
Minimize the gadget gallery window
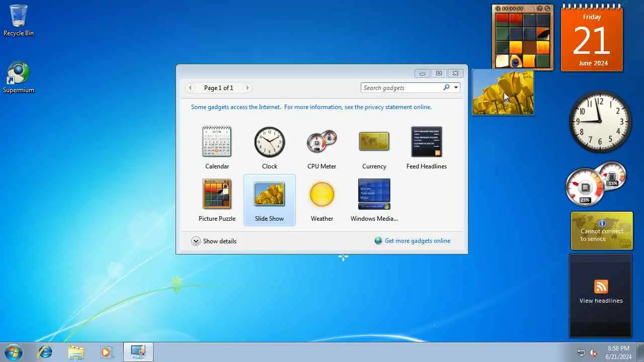(422, 73)
